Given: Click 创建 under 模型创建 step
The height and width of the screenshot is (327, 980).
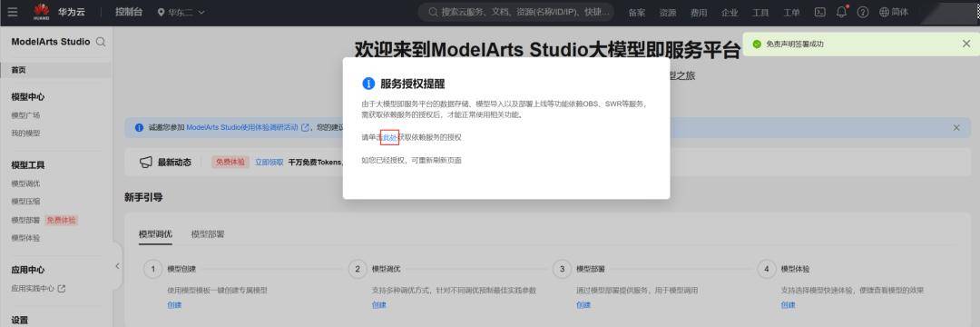Looking at the screenshot, I should click(x=174, y=305).
